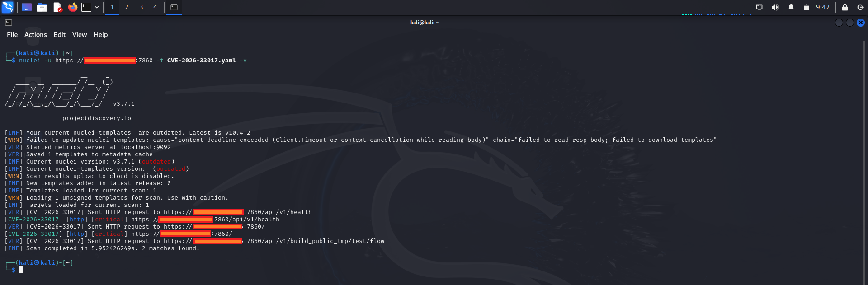The height and width of the screenshot is (285, 868).
Task: Click the clock showing 9:42
Action: tap(822, 7)
